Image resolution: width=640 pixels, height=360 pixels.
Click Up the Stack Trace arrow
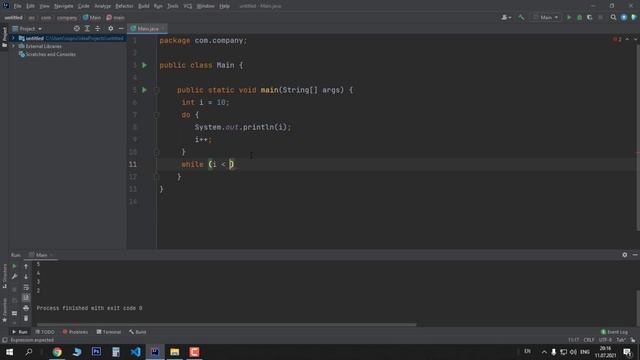click(x=26, y=266)
